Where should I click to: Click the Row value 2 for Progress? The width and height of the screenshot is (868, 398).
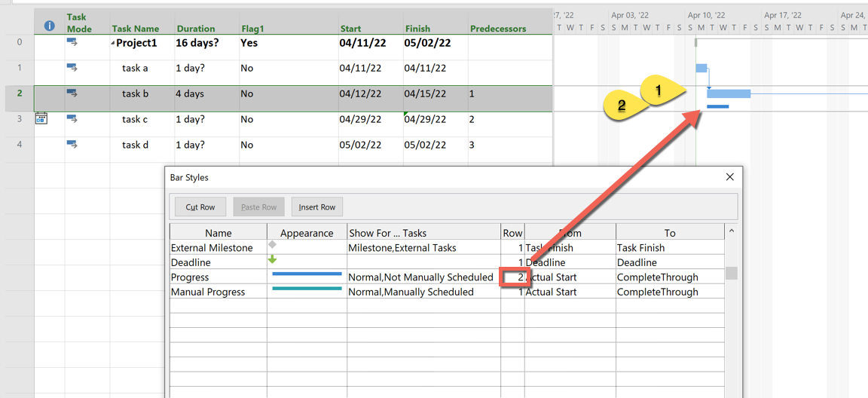click(x=512, y=277)
